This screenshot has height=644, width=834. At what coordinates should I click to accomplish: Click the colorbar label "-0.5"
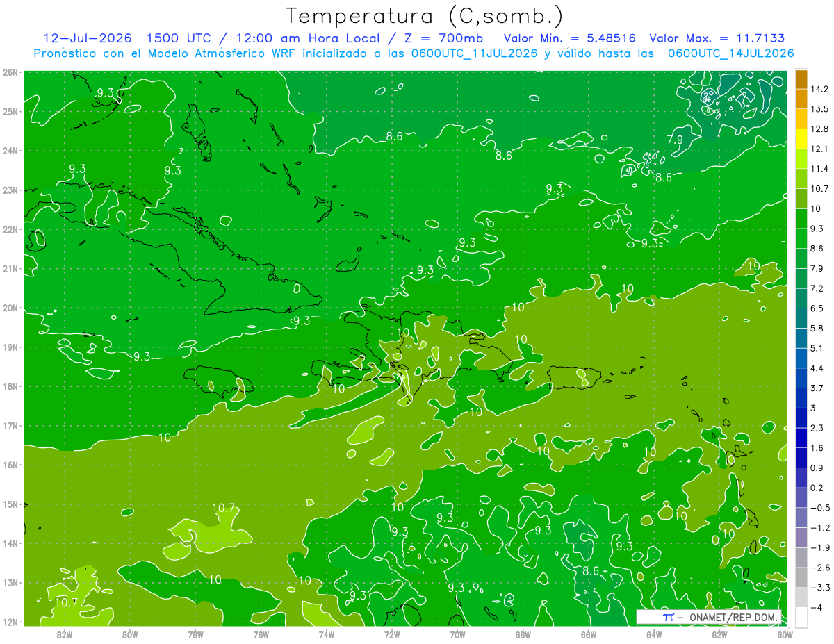820,508
